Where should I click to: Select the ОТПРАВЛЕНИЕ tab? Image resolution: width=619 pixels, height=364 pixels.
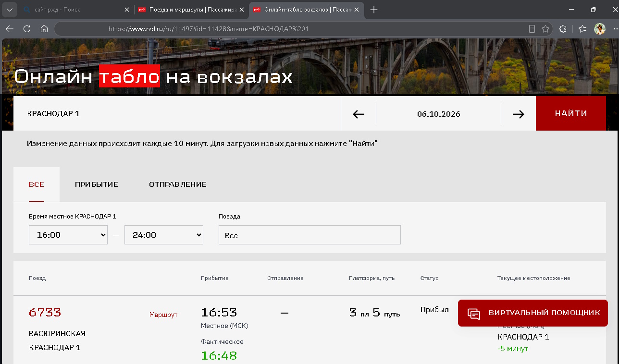point(178,184)
